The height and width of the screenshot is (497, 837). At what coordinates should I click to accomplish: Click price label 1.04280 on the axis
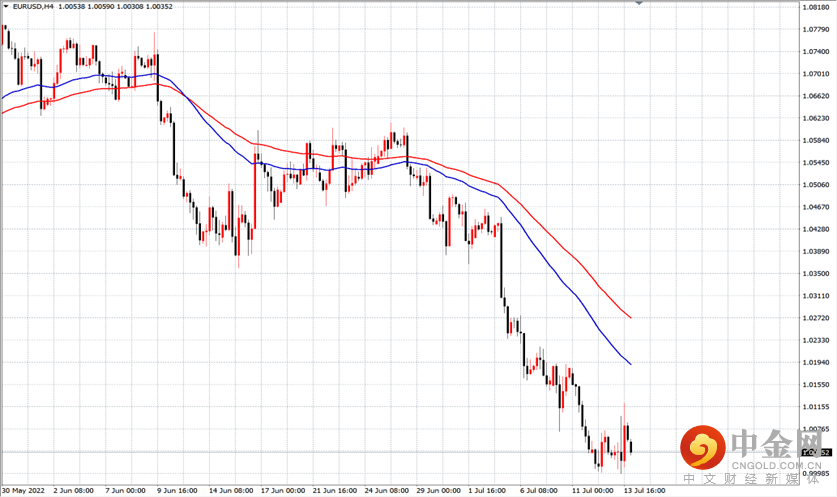[816, 229]
